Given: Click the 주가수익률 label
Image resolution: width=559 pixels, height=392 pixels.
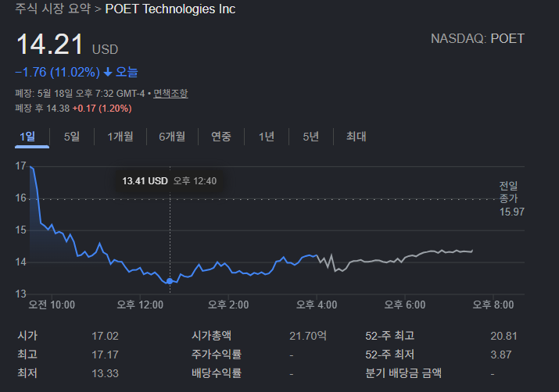Looking at the screenshot, I should pyautogui.click(x=217, y=355).
